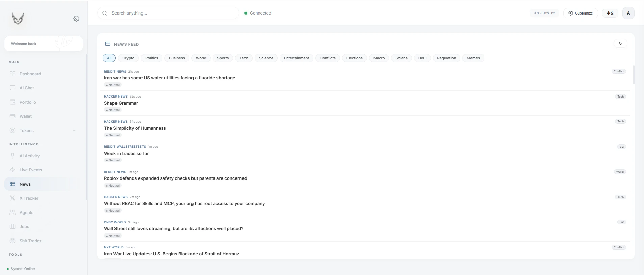Viewport: 644px width, 275px height.
Task: Open user avatar A menu
Action: 628,13
